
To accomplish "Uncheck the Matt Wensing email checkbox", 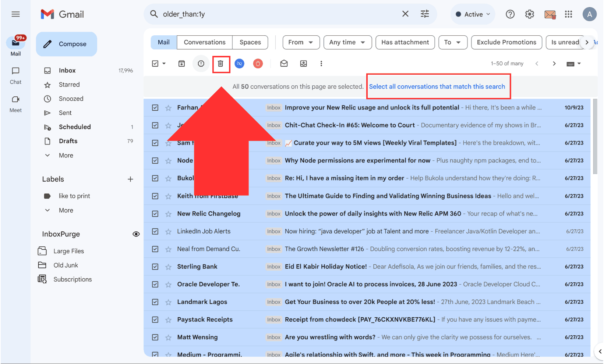I will click(155, 337).
